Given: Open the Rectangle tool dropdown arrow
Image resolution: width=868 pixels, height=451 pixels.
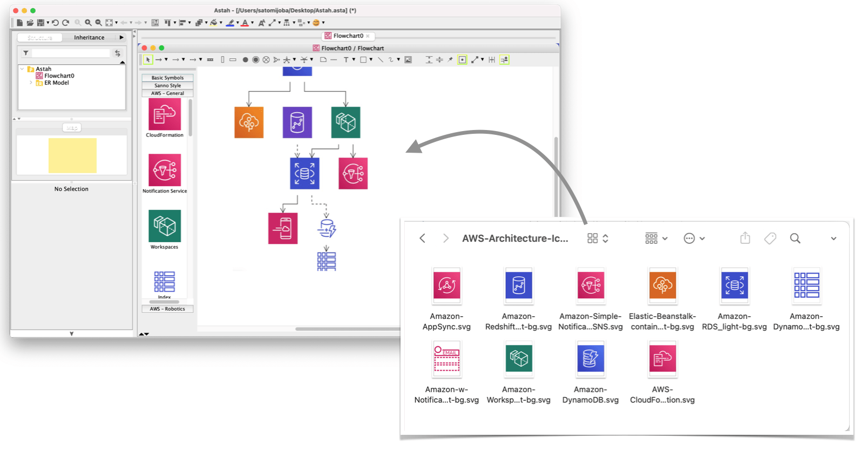Looking at the screenshot, I should coord(371,59).
